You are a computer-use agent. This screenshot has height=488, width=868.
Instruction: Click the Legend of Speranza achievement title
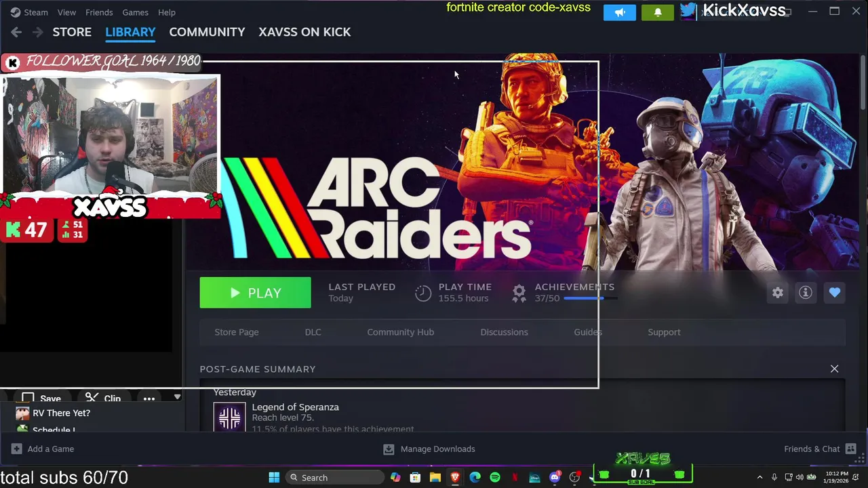pos(295,407)
